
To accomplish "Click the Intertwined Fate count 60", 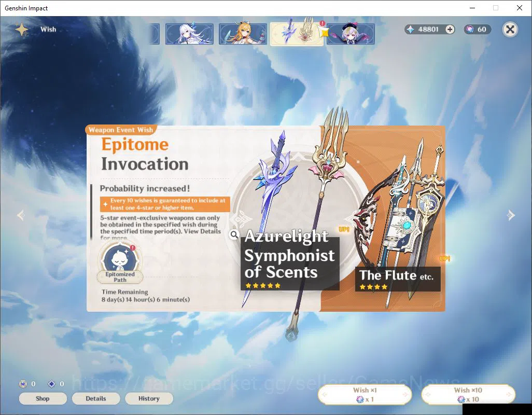I will [x=482, y=30].
